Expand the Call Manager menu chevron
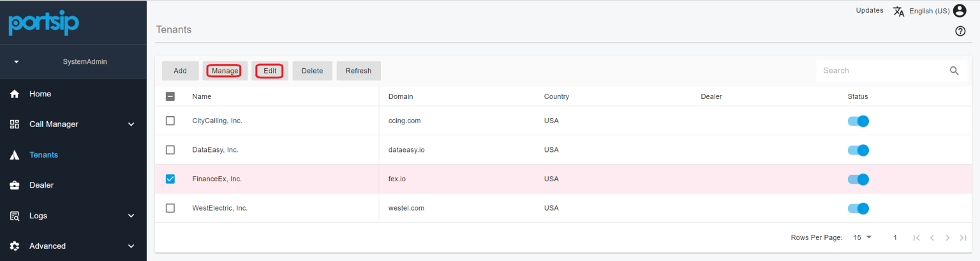Image resolution: width=980 pixels, height=261 pixels. tap(131, 124)
